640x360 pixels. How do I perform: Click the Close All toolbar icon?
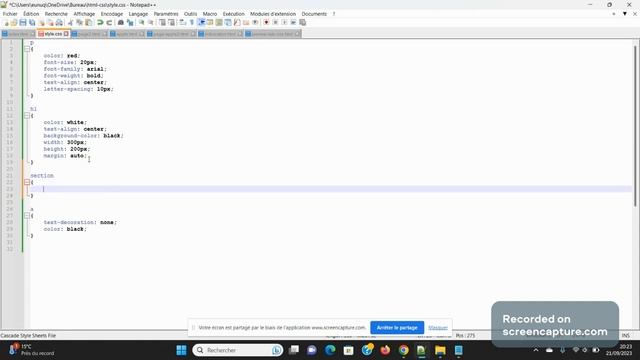[x=50, y=22]
